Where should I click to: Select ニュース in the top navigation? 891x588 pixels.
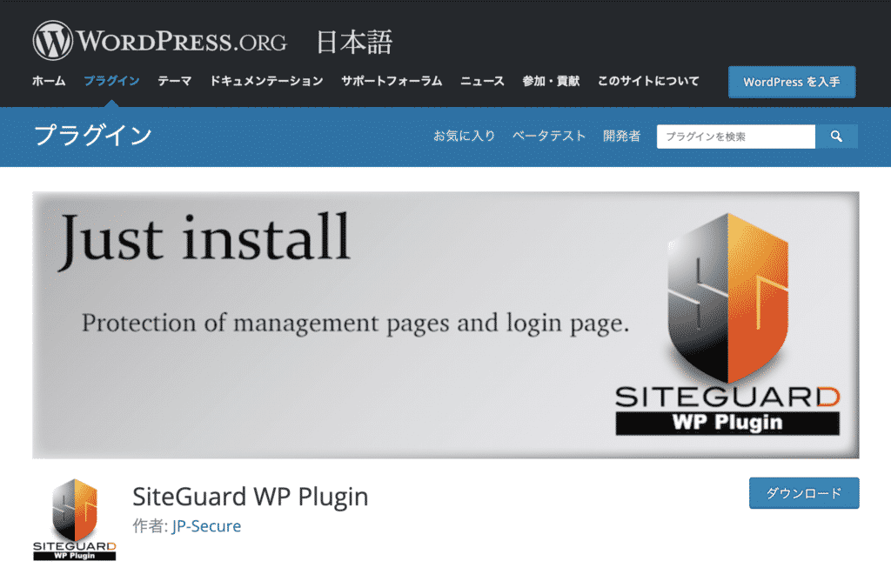tap(482, 81)
